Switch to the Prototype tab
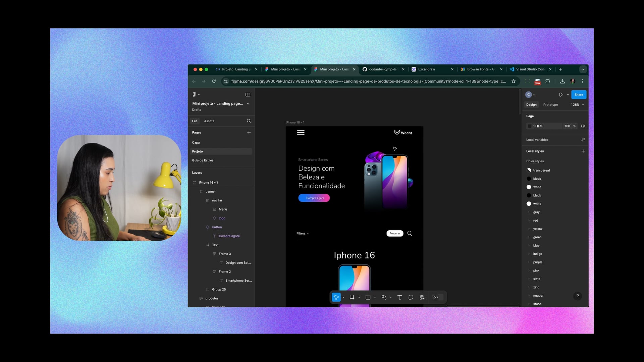 coord(550,105)
